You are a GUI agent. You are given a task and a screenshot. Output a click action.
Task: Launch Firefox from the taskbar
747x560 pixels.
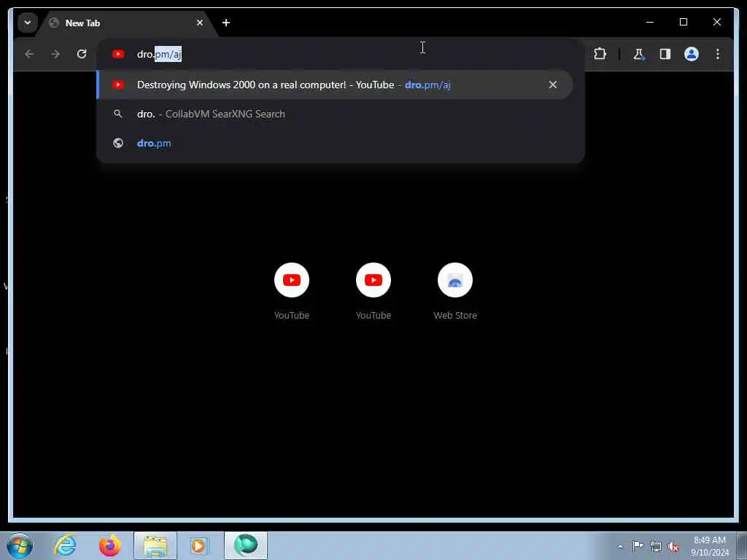[110, 545]
